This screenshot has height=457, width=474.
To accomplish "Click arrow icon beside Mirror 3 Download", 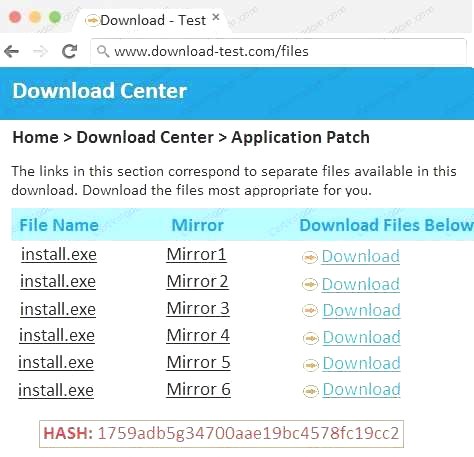I will click(310, 311).
